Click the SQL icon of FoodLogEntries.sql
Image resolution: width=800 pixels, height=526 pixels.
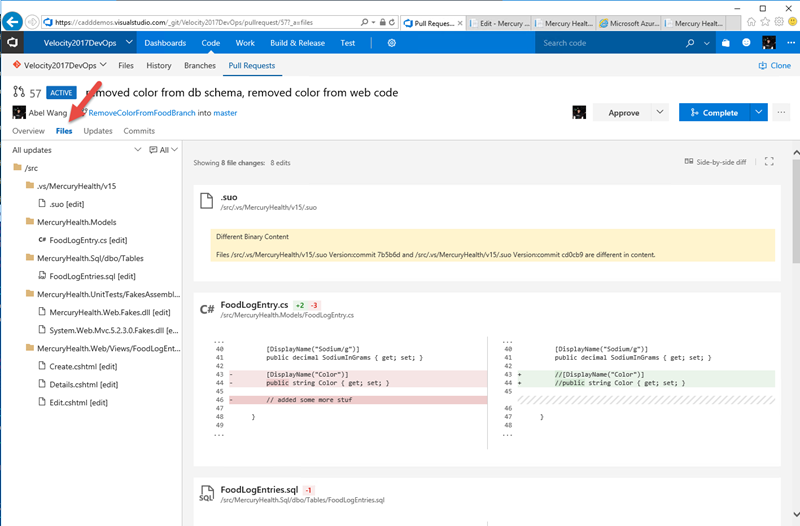206,494
